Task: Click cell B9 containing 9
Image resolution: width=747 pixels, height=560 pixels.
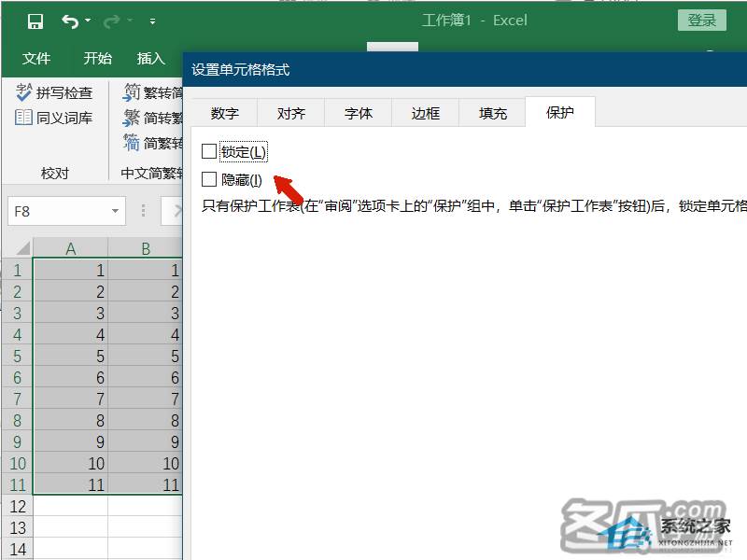Action: (146, 441)
